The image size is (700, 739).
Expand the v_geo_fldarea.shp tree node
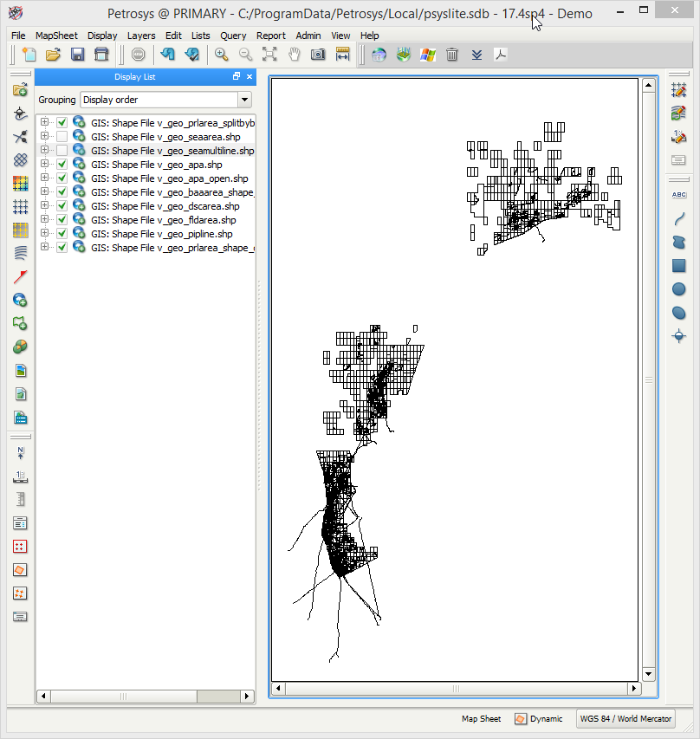pos(45,220)
